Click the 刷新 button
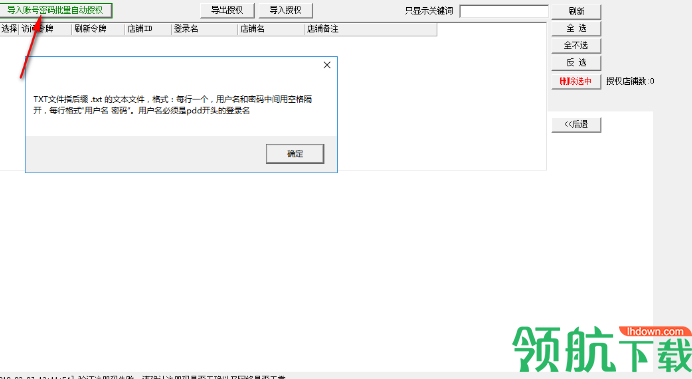This screenshot has width=692, height=379. point(576,11)
